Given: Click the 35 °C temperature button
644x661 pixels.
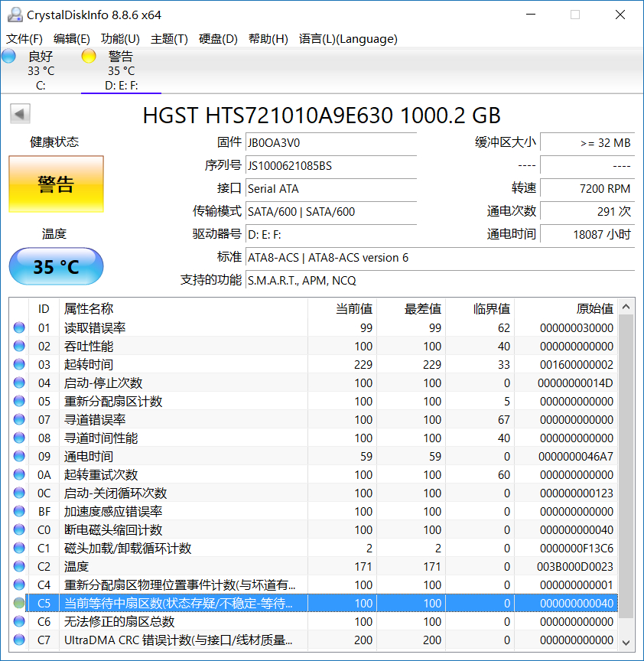Looking at the screenshot, I should point(56,266).
